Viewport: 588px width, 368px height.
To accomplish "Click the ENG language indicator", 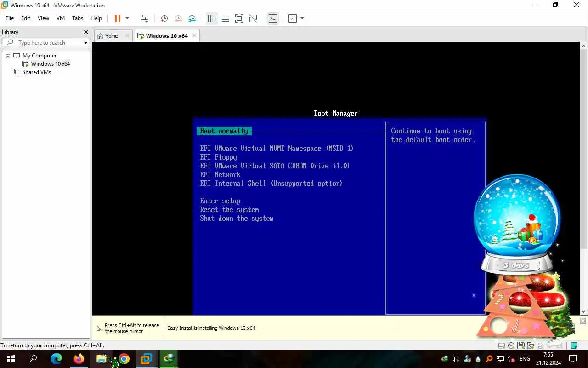I will click(x=525, y=359).
